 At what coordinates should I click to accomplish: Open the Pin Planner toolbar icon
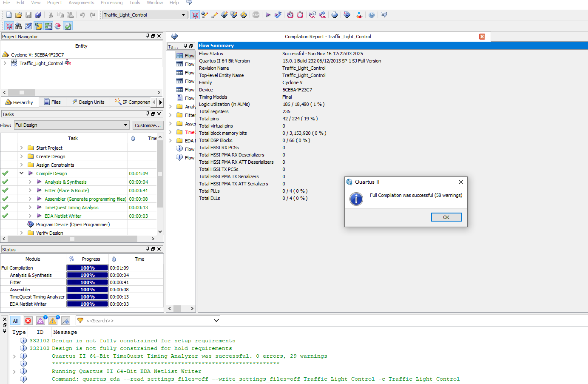pos(224,15)
